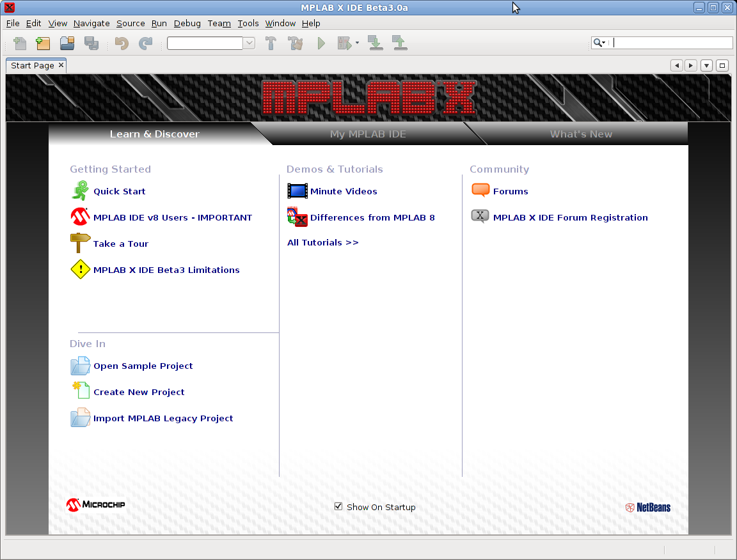The width and height of the screenshot is (737, 560).
Task: Open the Help menu
Action: (x=311, y=23)
